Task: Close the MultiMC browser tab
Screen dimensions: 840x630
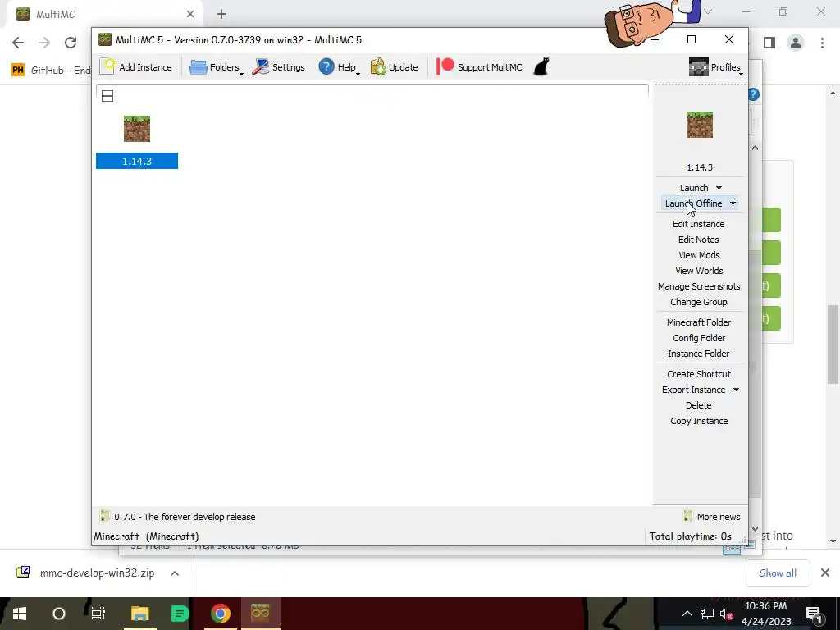Action: pyautogui.click(x=190, y=14)
